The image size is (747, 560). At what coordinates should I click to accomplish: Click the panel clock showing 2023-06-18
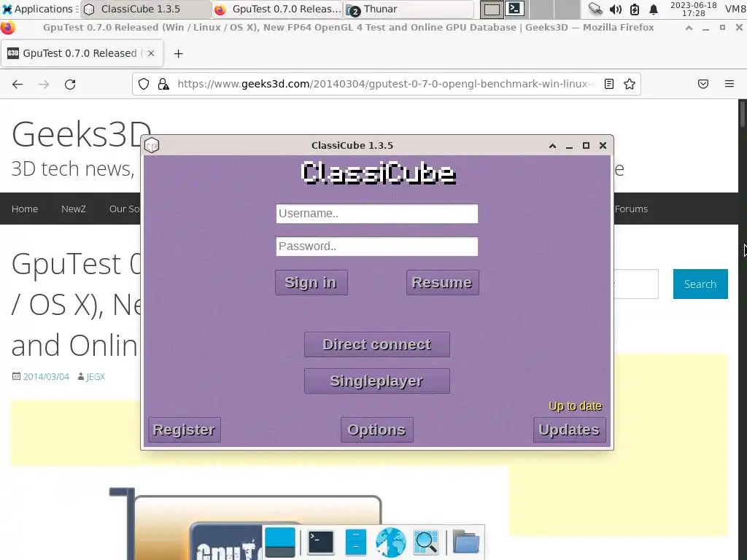(x=694, y=9)
